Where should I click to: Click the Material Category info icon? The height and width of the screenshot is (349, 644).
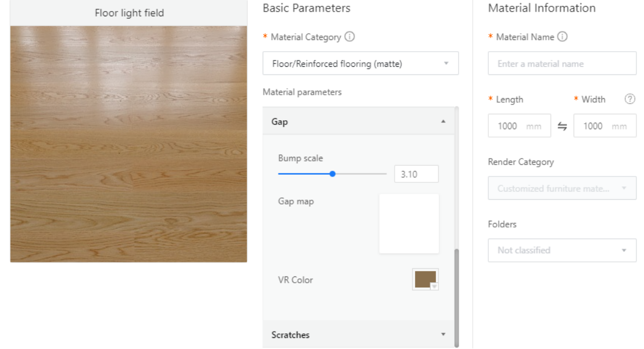point(350,37)
